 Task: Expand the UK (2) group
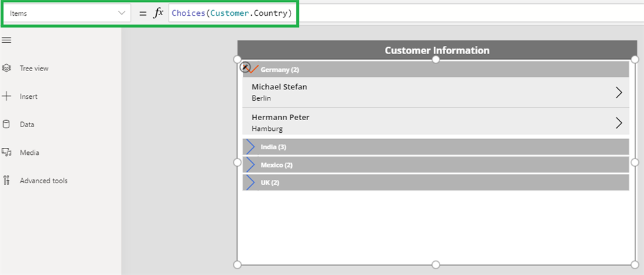pyautogui.click(x=250, y=182)
